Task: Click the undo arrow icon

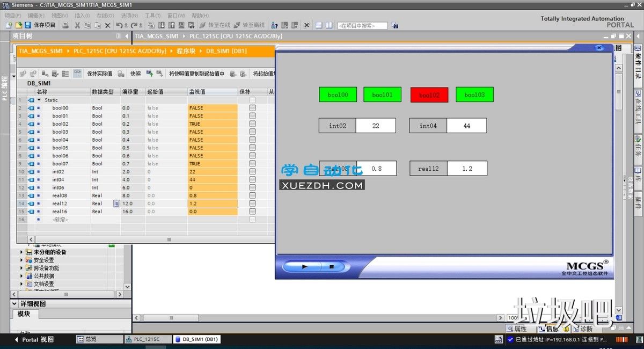Action: tap(119, 25)
